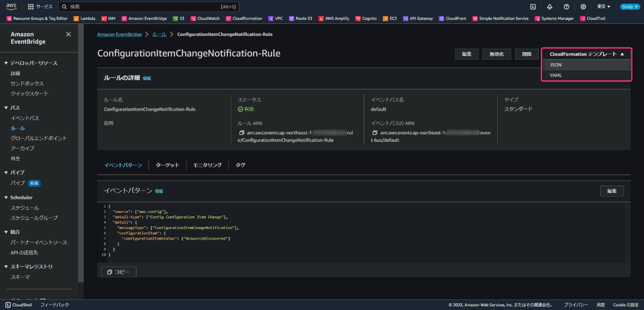Collapse the 統合 sidebar section

(x=6, y=232)
